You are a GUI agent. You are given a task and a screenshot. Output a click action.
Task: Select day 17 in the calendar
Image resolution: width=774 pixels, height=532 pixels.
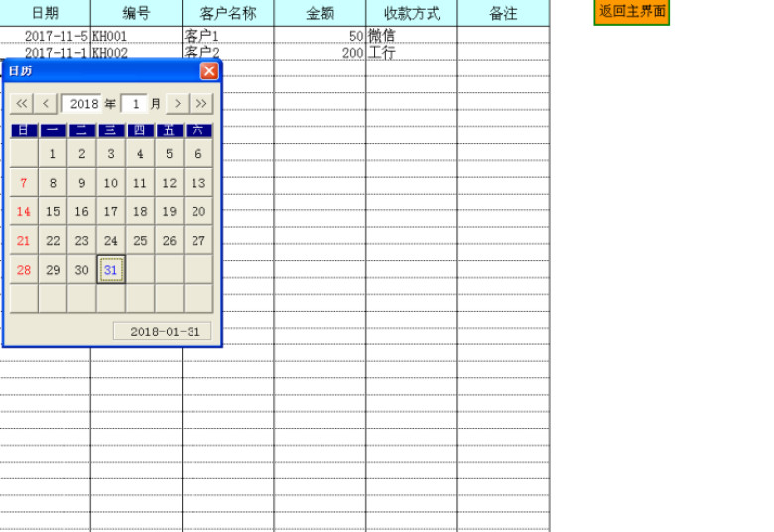pos(110,211)
